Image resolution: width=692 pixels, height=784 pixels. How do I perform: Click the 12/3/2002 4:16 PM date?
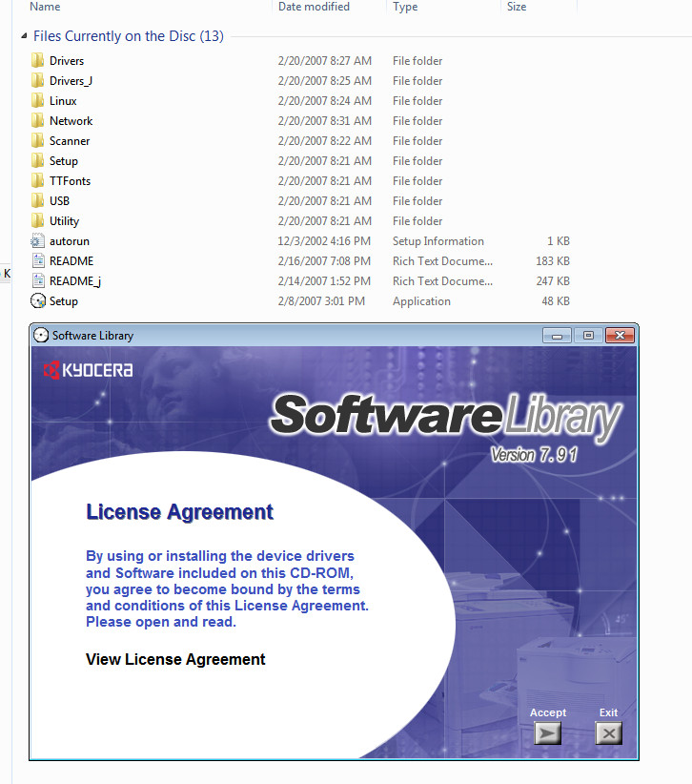click(324, 241)
